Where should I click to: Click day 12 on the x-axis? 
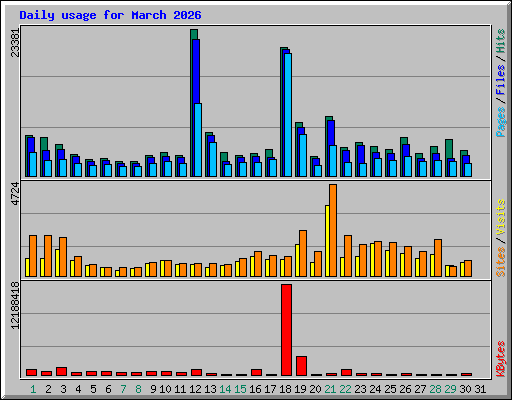click(x=195, y=389)
